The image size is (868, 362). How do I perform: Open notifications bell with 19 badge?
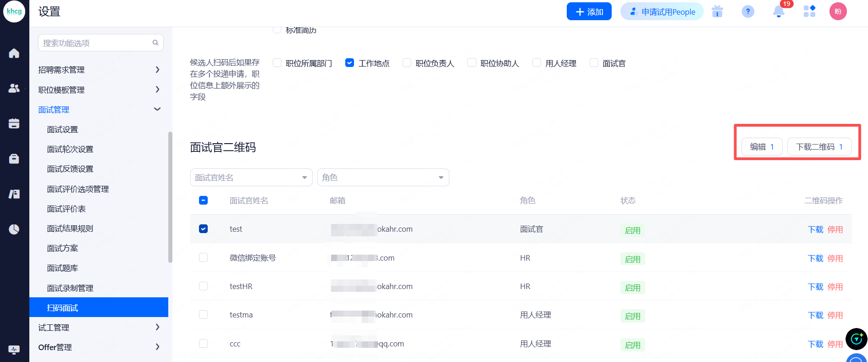(x=779, y=11)
